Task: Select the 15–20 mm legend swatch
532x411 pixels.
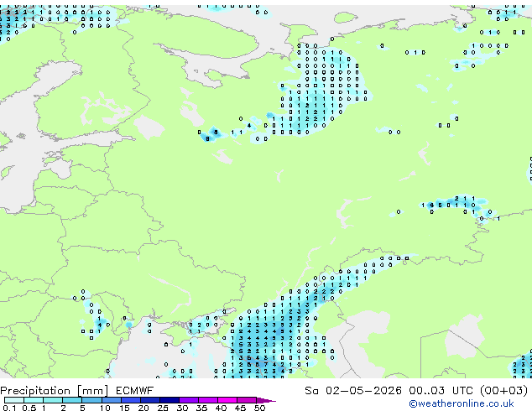Action: click(130, 400)
